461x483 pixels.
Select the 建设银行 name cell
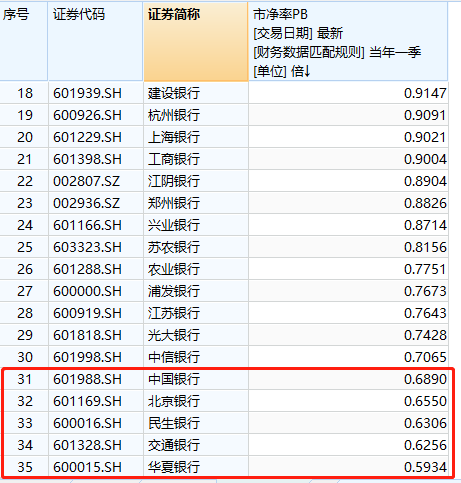pyautogui.click(x=196, y=93)
